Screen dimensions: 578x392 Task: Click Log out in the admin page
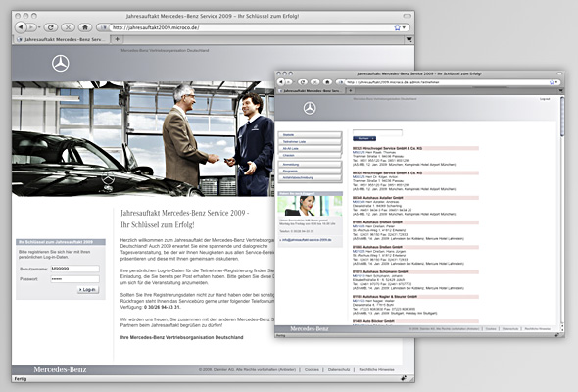(x=545, y=99)
